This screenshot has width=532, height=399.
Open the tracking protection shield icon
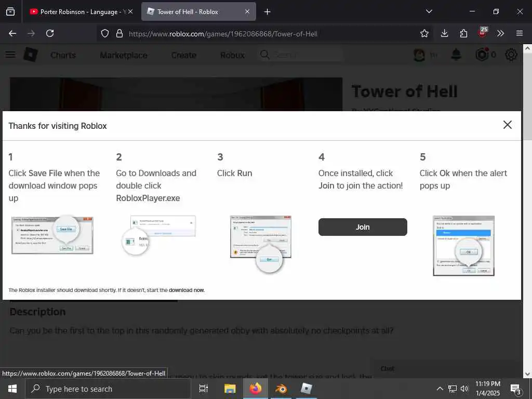105,33
